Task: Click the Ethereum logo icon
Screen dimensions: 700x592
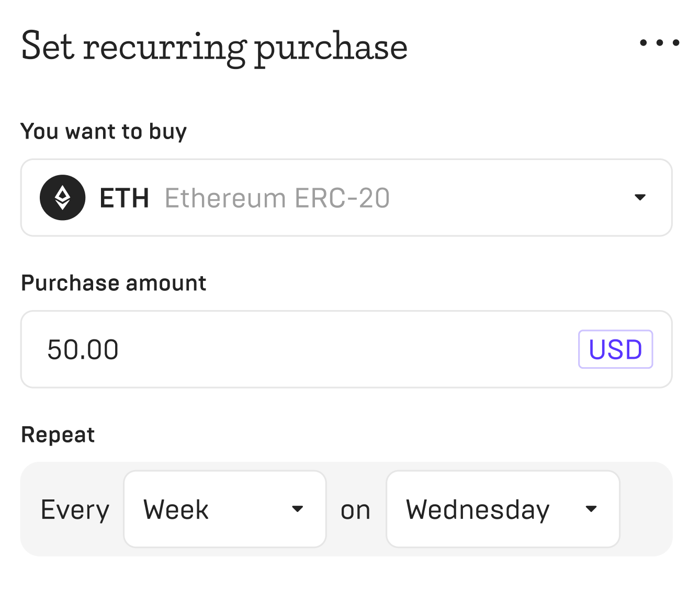Action: [63, 198]
